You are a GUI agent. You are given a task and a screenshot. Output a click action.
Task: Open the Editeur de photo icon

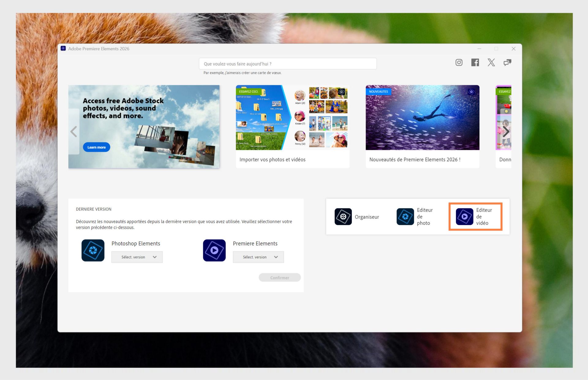click(x=405, y=217)
